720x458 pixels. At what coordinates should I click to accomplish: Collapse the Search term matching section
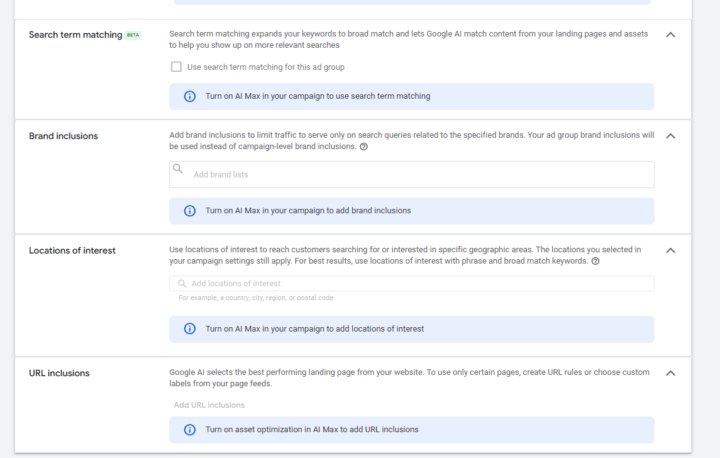point(670,34)
